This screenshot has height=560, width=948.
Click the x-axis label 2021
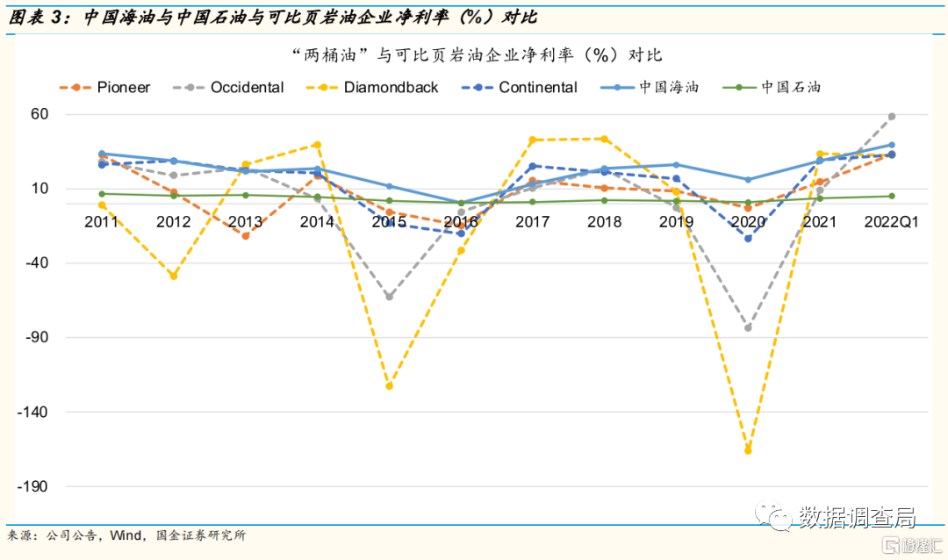coord(820,222)
